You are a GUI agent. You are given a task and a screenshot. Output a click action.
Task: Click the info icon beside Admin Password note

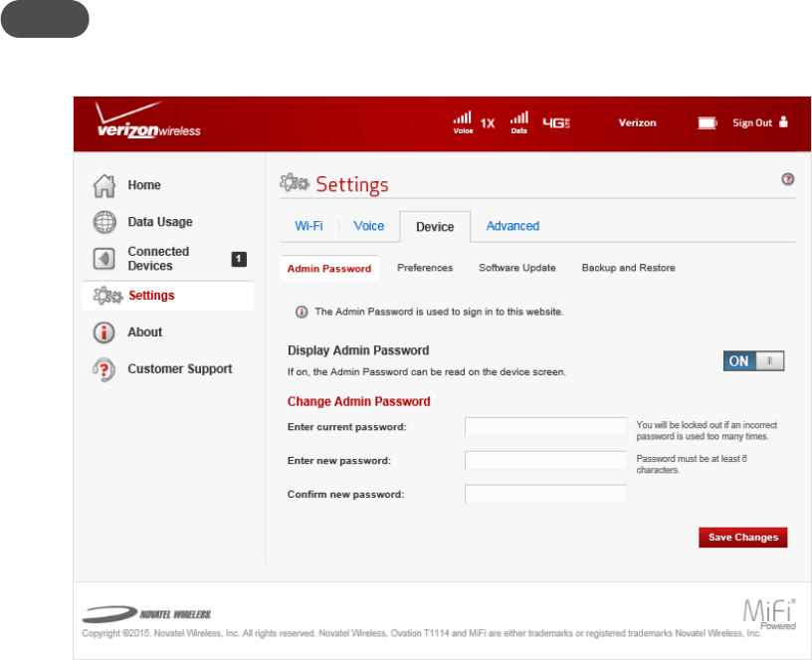pyautogui.click(x=302, y=312)
